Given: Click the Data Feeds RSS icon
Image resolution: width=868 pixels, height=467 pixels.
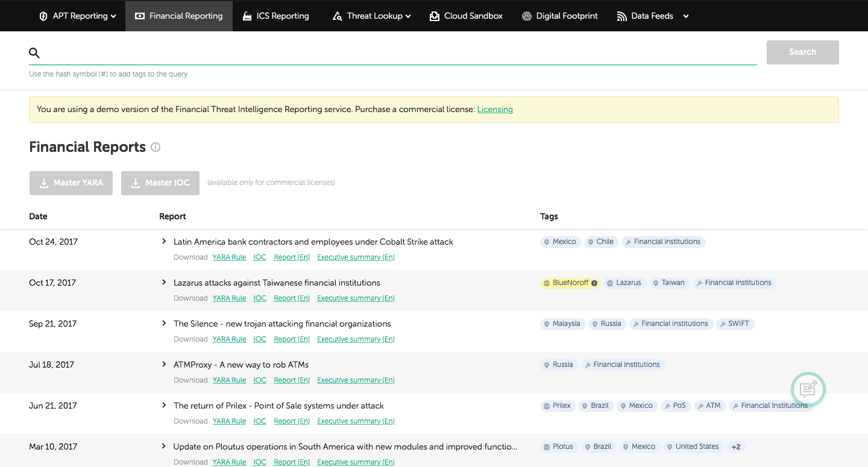Looking at the screenshot, I should [x=621, y=16].
